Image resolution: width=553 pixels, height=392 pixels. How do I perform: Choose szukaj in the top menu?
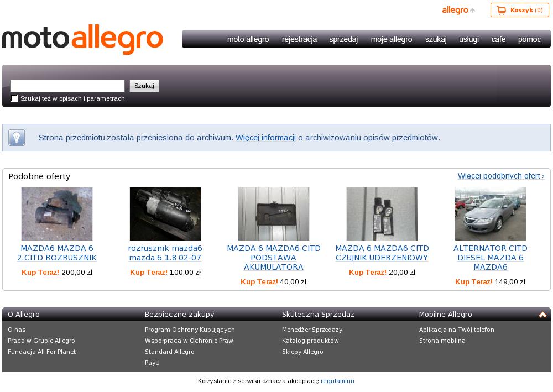click(x=436, y=39)
